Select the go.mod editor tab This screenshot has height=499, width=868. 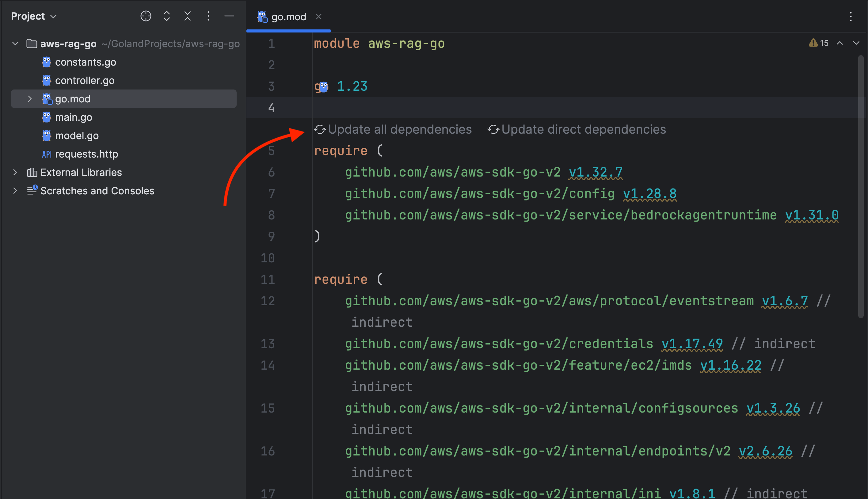(x=288, y=17)
